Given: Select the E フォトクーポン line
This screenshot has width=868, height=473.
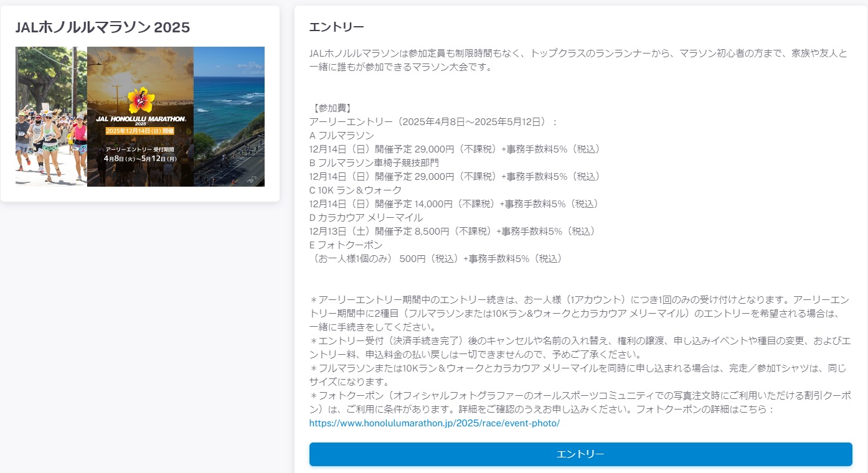Looking at the screenshot, I should pyautogui.click(x=346, y=245).
